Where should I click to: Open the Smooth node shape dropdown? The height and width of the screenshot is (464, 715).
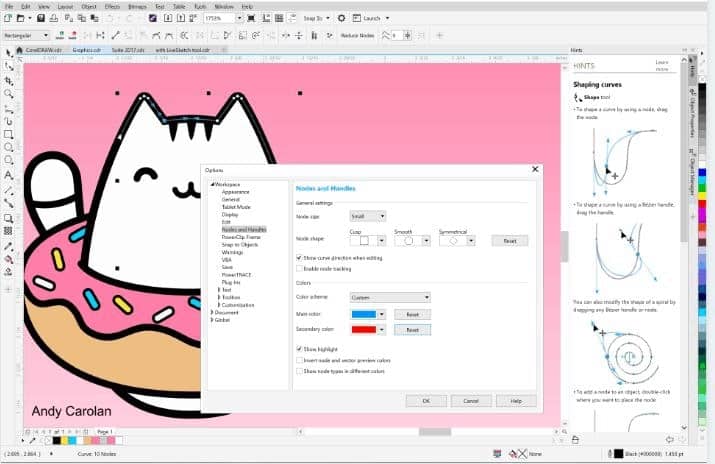[426, 241]
